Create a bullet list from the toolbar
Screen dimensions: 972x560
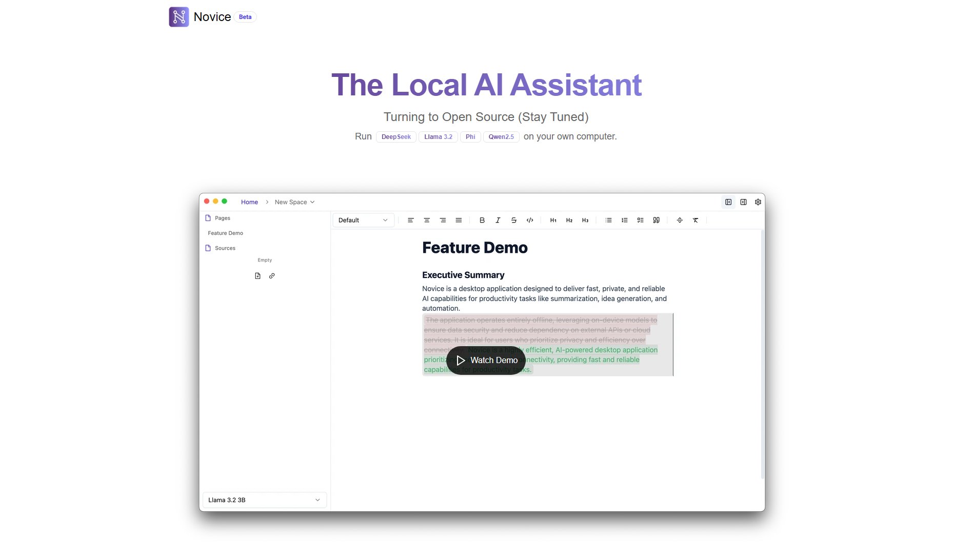(x=608, y=221)
